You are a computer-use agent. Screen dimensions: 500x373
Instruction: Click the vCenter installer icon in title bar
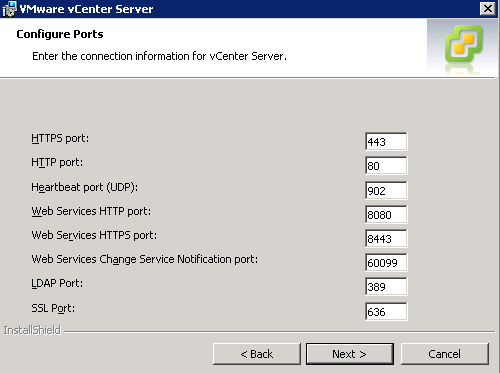tap(9, 9)
